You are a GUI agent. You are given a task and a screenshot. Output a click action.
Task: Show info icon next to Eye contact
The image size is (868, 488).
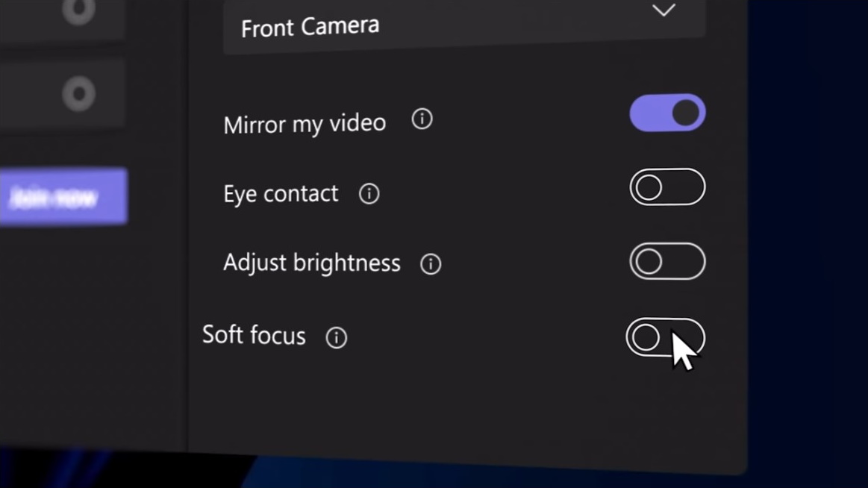point(369,194)
